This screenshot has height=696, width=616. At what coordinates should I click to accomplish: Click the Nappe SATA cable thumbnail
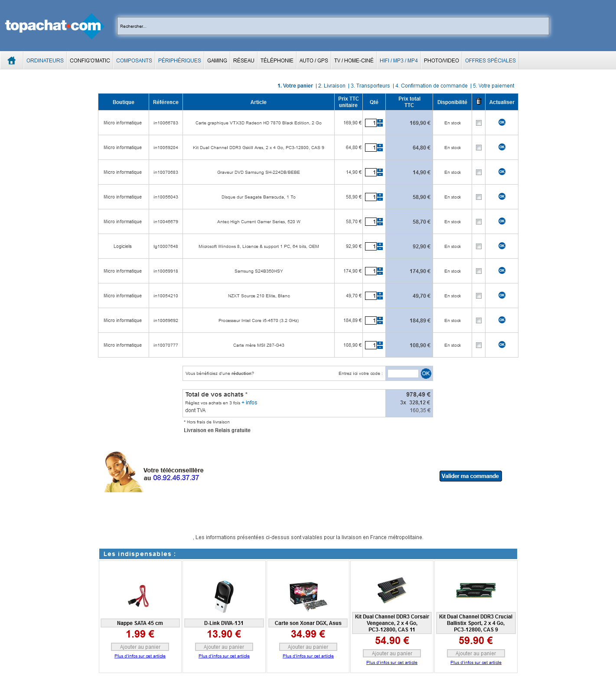(x=140, y=595)
